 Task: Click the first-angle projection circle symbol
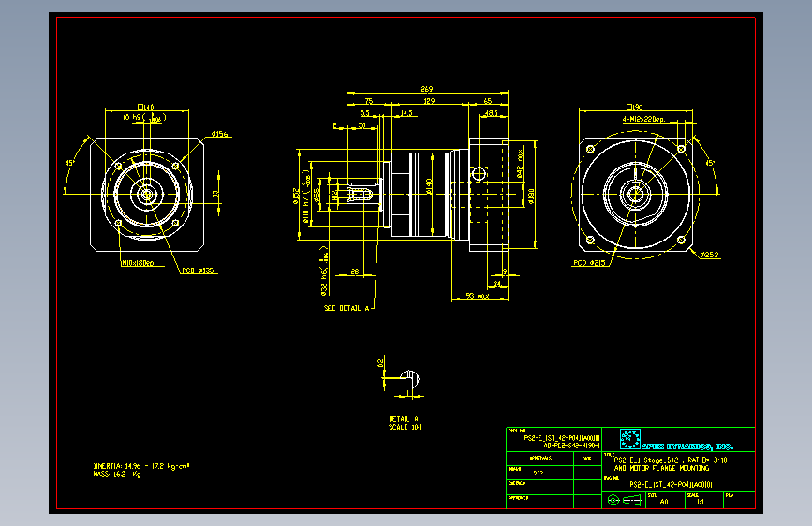pos(613,500)
